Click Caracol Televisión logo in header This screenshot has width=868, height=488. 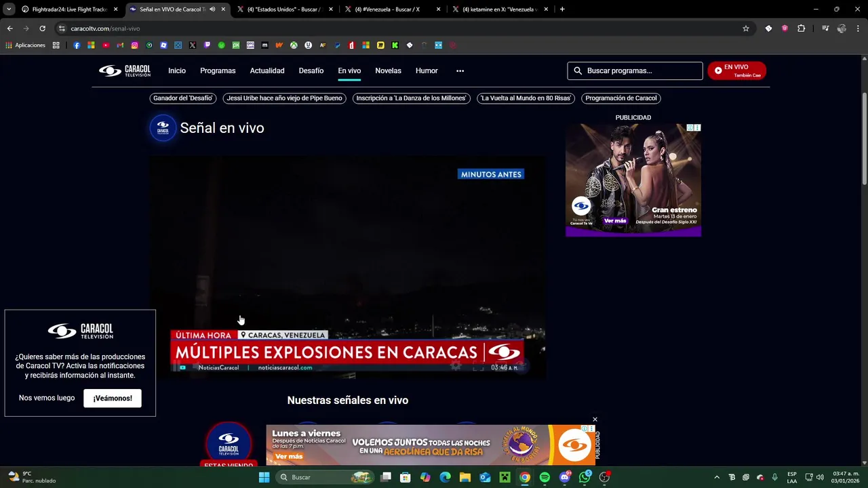coord(125,70)
